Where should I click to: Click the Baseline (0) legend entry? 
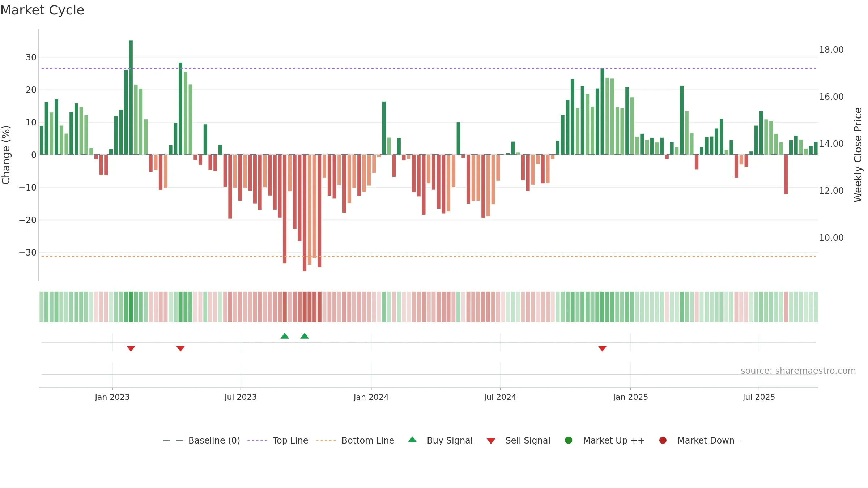(x=201, y=440)
